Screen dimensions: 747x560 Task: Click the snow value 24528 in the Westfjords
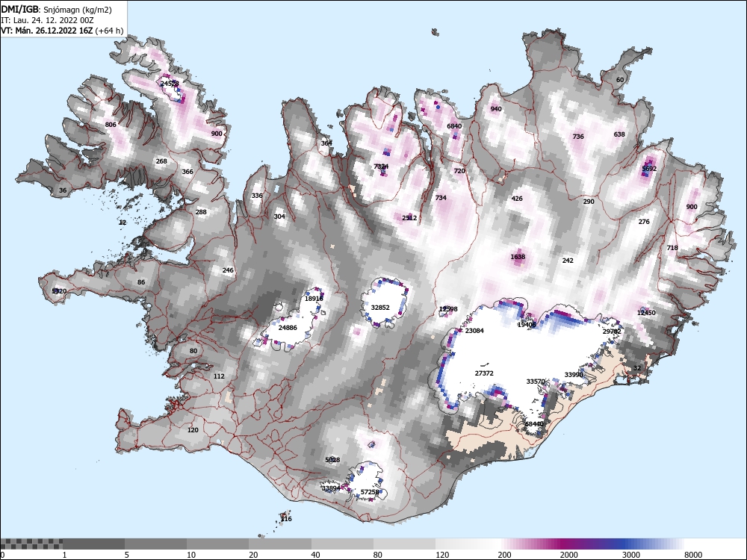(170, 84)
